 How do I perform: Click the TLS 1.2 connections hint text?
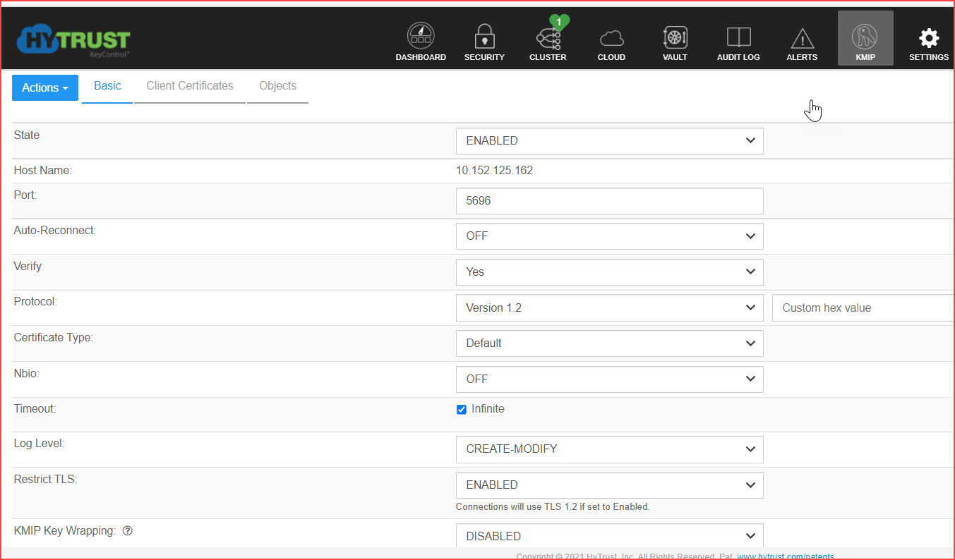[x=553, y=506]
